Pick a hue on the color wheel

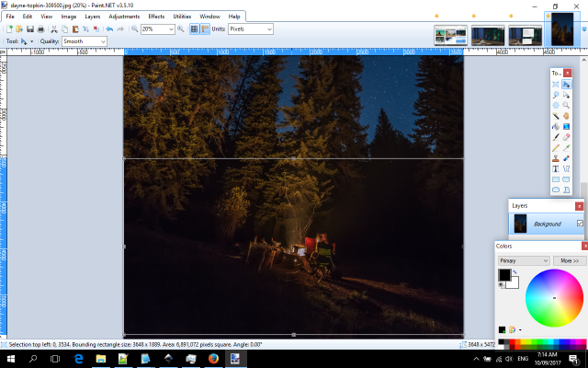[x=554, y=298]
